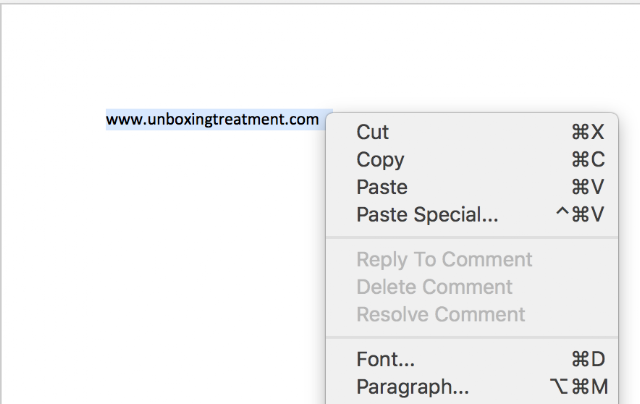
Task: Click the disabled Delete Comment entry
Action: (x=472, y=287)
